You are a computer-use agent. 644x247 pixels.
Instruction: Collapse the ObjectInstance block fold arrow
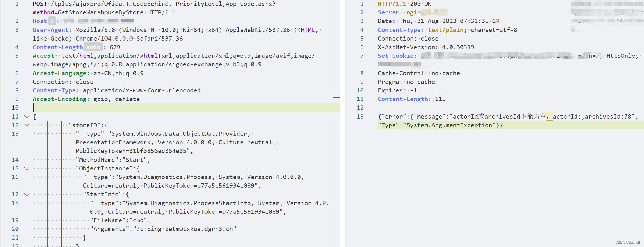tap(27, 168)
